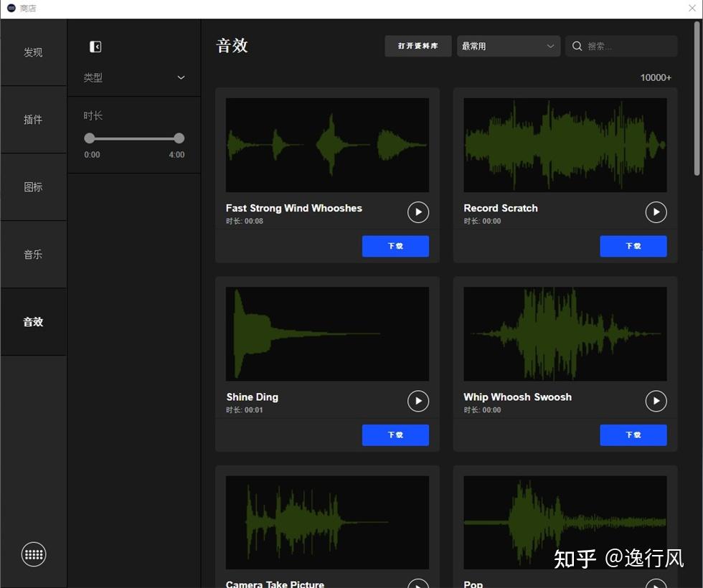Screen dimensions: 703x588
Task: Click Shine Ding waveform thumbnail
Action: 327,334
